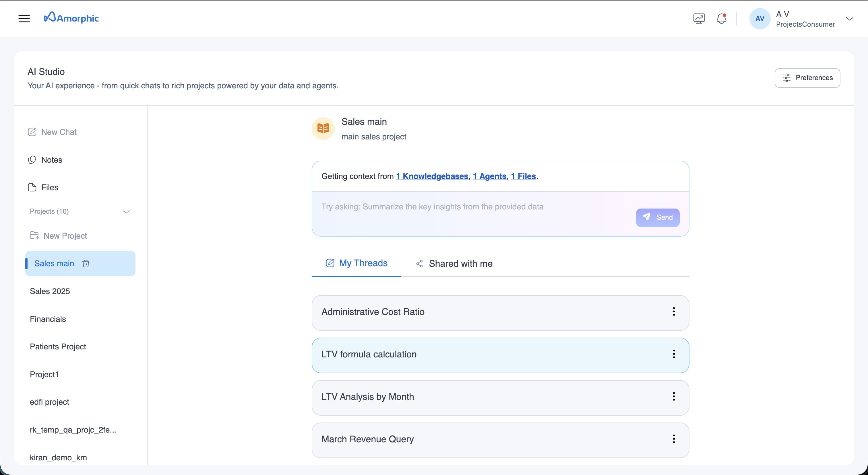Select the My Threads tab
This screenshot has height=475, width=868.
[x=356, y=263]
